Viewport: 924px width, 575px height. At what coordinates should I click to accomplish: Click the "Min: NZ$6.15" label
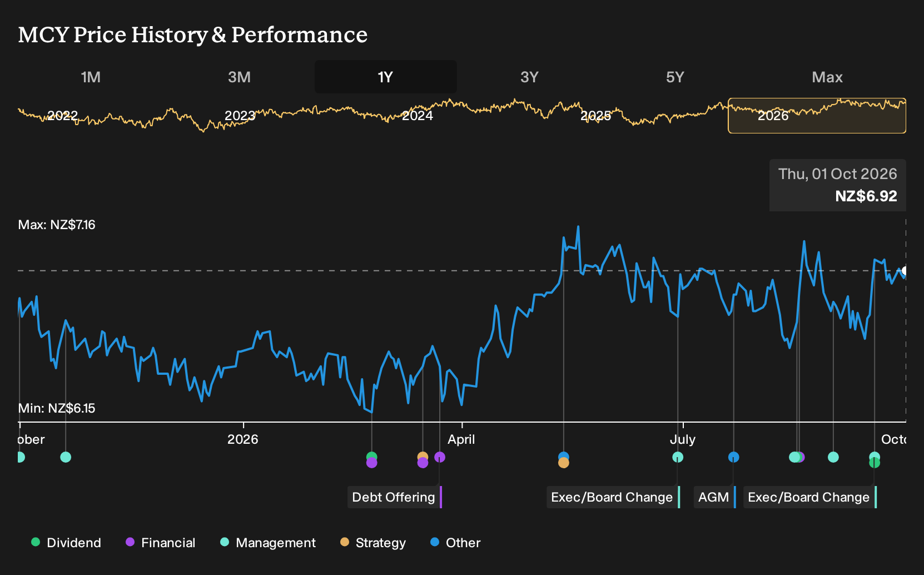point(57,408)
